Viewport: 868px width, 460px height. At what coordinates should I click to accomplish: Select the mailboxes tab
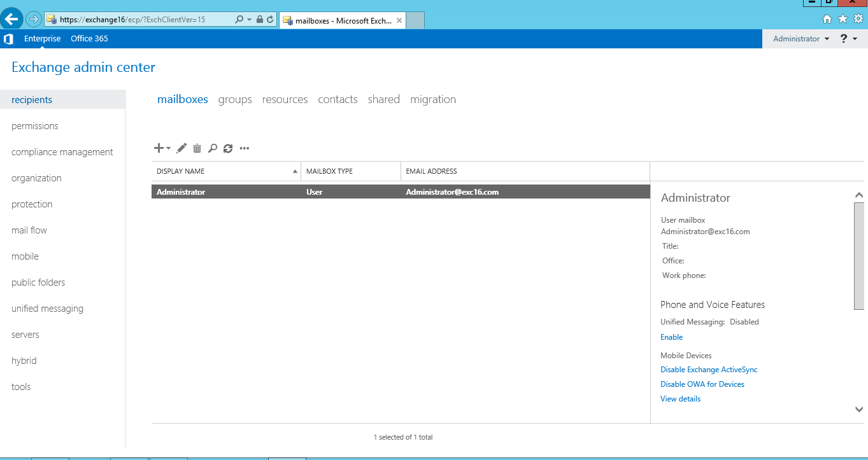183,99
